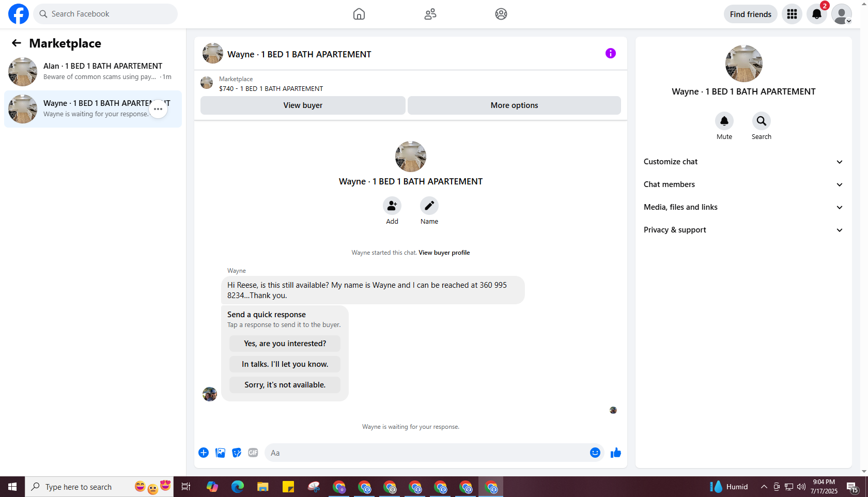Focus the Aa message input box
This screenshot has height=497, width=868.
428,453
